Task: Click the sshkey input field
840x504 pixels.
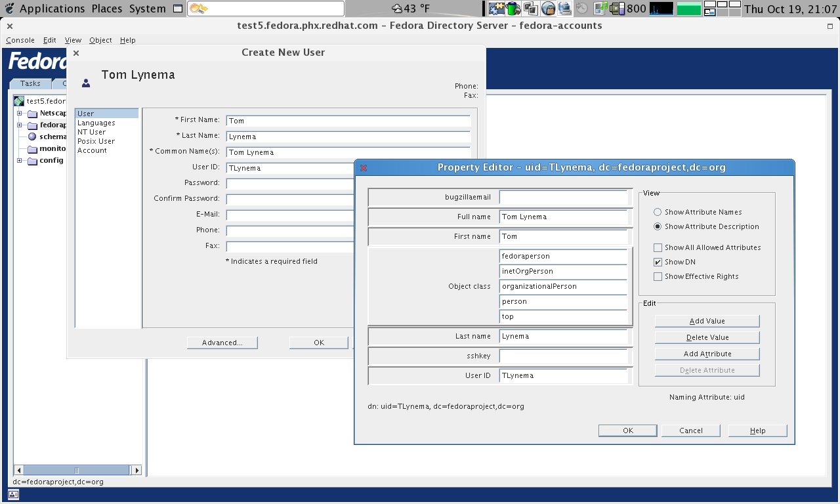Action: tap(563, 356)
